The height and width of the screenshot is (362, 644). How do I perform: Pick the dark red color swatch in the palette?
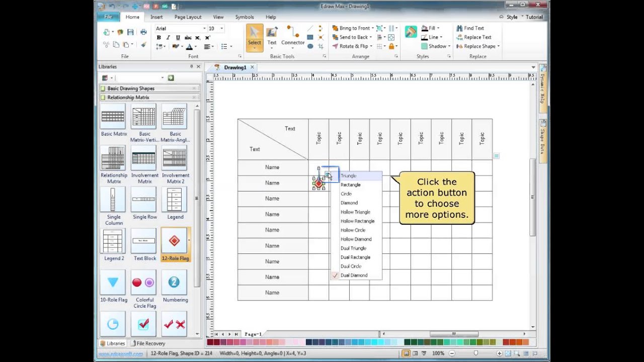[210, 342]
